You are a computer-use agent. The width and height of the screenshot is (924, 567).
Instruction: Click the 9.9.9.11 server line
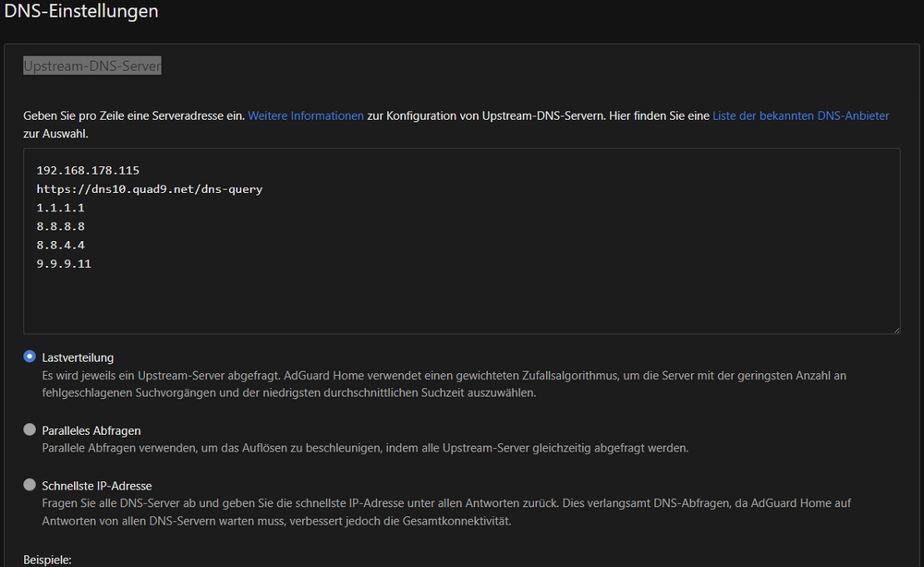pyautogui.click(x=64, y=264)
